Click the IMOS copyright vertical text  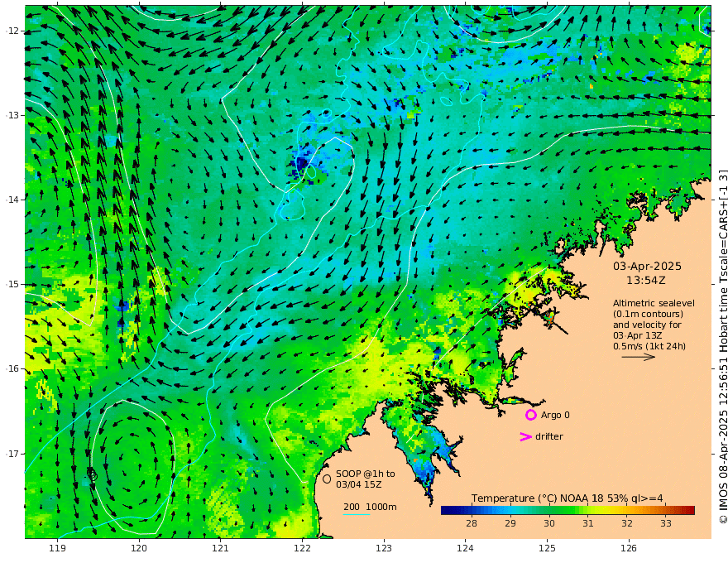pos(722,347)
